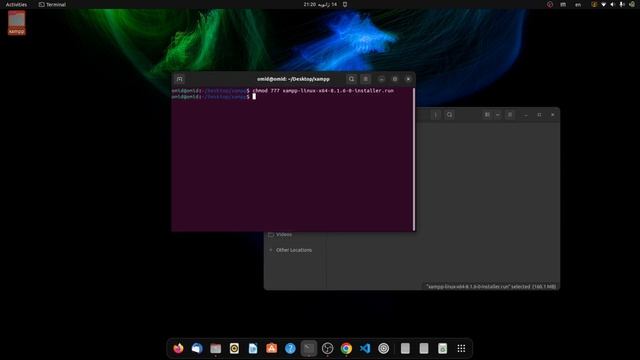640x360 pixels.
Task: Open Ubuntu Software from the dock
Action: click(271, 348)
